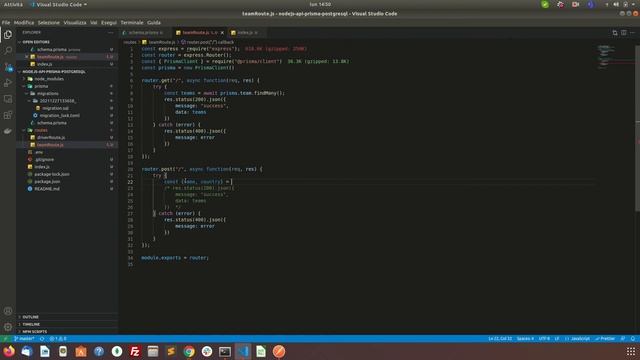This screenshot has width=640, height=360.
Task: Open the Modifica menu
Action: pyautogui.click(x=24, y=22)
